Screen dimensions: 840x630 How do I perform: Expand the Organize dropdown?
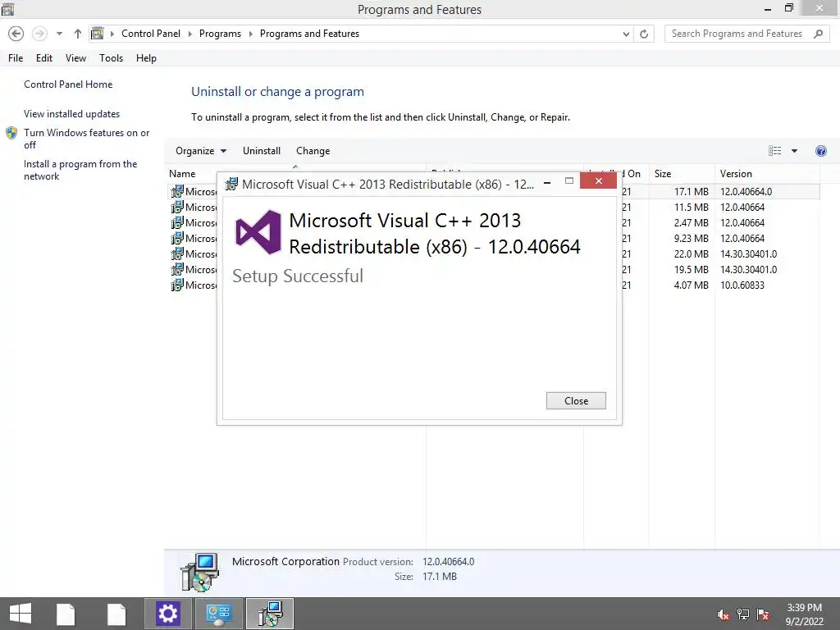click(201, 151)
